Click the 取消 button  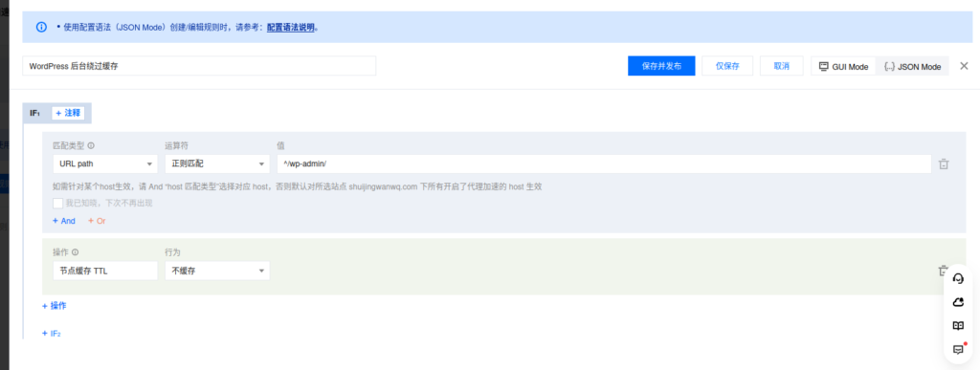[x=781, y=66]
